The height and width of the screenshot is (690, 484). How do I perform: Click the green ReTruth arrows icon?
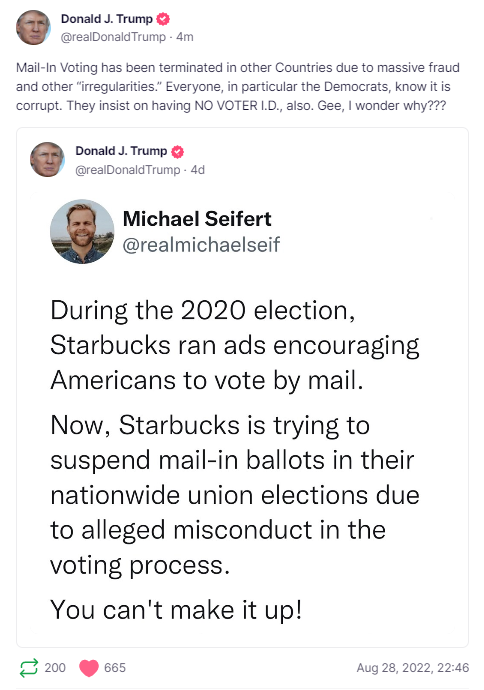pyautogui.click(x=29, y=668)
